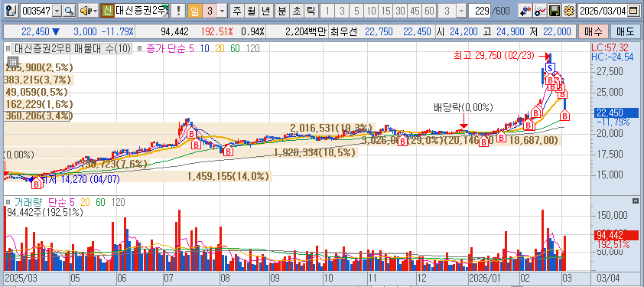
Task: Select daily 일 chart period
Action: pos(195,11)
